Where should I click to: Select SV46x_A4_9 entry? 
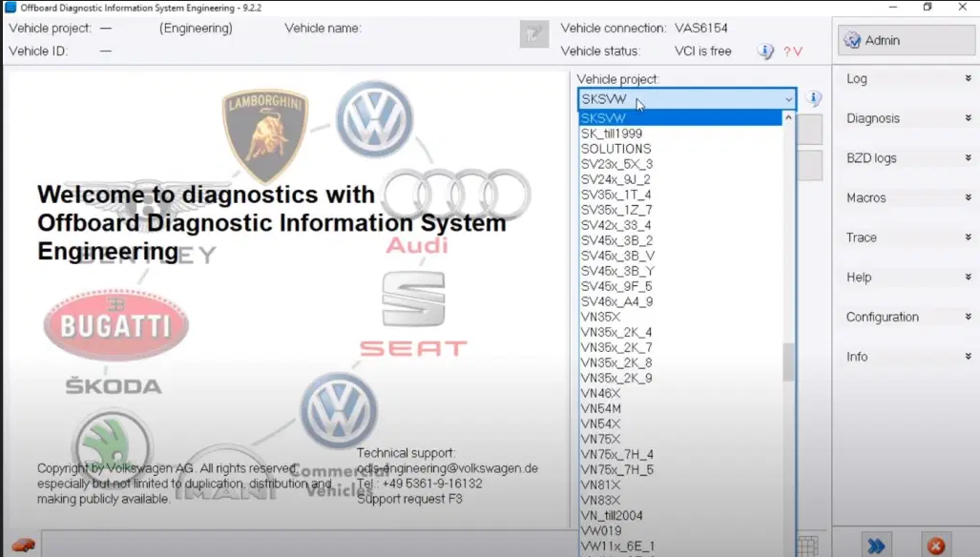pyautogui.click(x=680, y=301)
